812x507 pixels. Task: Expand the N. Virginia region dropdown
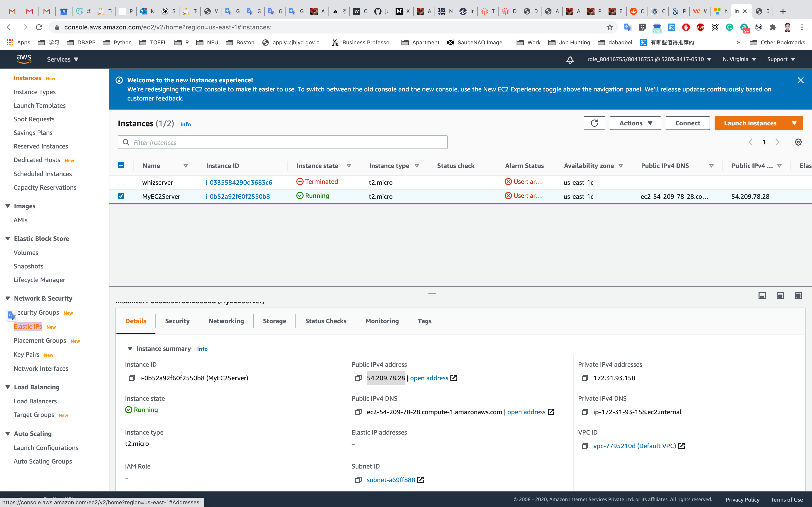(x=739, y=59)
